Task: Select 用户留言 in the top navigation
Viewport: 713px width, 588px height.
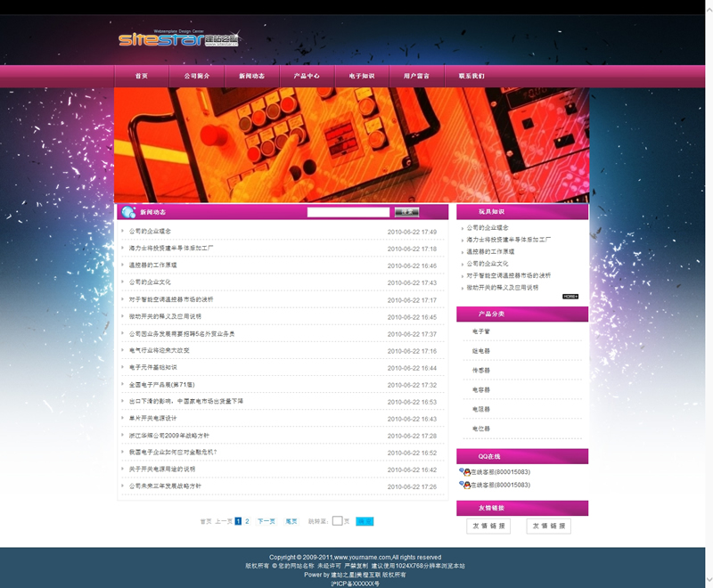Action: pyautogui.click(x=416, y=77)
